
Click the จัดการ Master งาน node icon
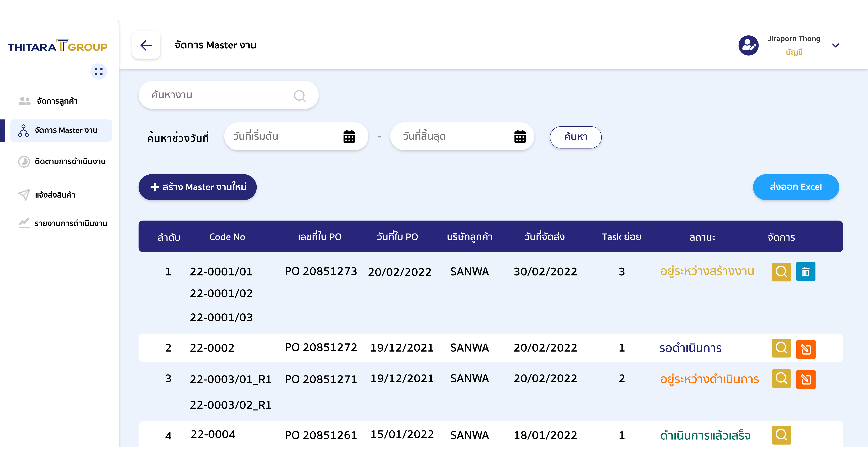(x=24, y=130)
